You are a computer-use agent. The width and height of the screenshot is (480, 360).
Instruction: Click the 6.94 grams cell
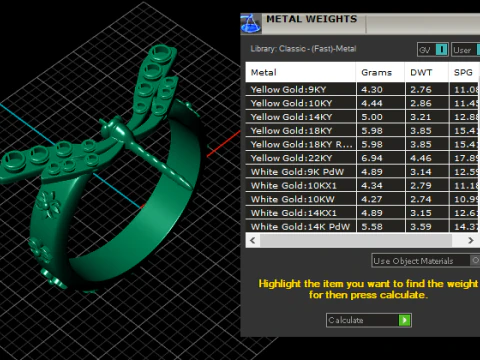pyautogui.click(x=381, y=158)
